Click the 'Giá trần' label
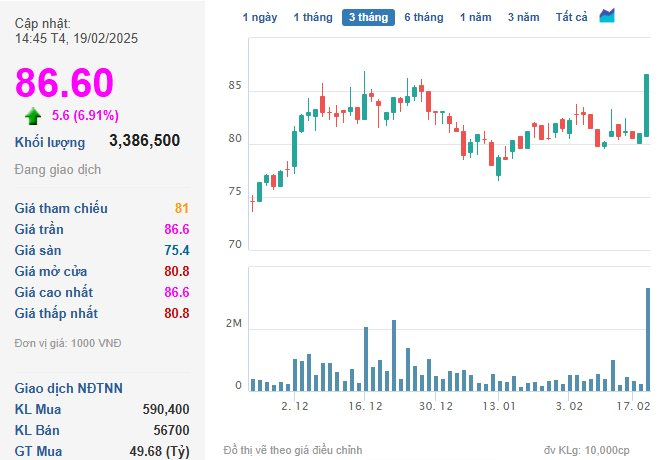This screenshot has height=460, width=663. [x=39, y=229]
